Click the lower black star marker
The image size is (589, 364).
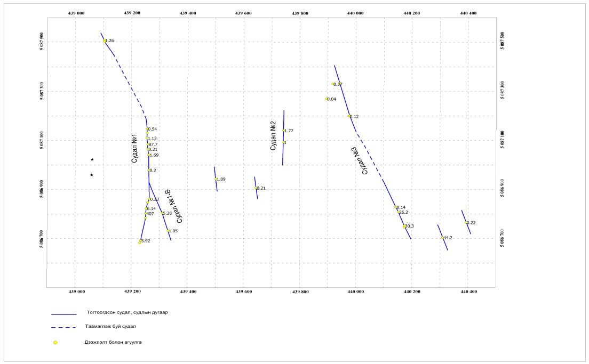(x=91, y=175)
